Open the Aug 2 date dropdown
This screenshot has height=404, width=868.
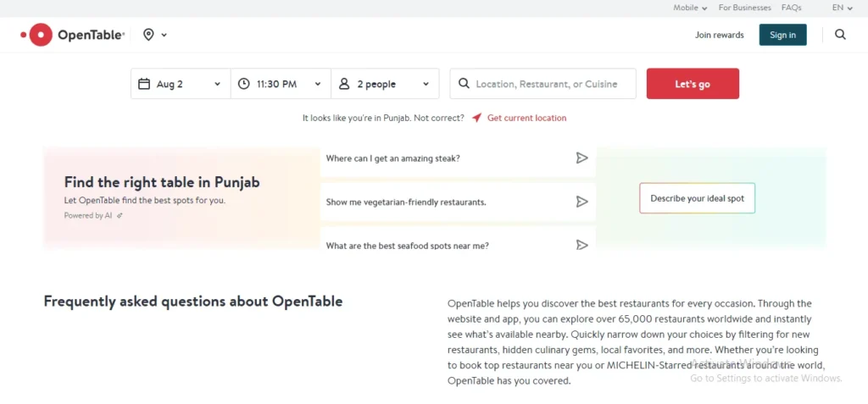tap(181, 84)
